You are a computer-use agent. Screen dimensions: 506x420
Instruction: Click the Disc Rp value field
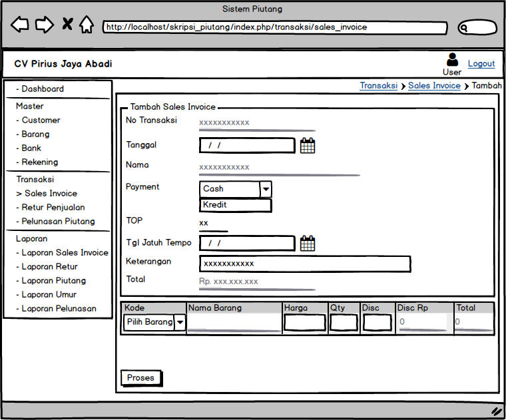423,322
